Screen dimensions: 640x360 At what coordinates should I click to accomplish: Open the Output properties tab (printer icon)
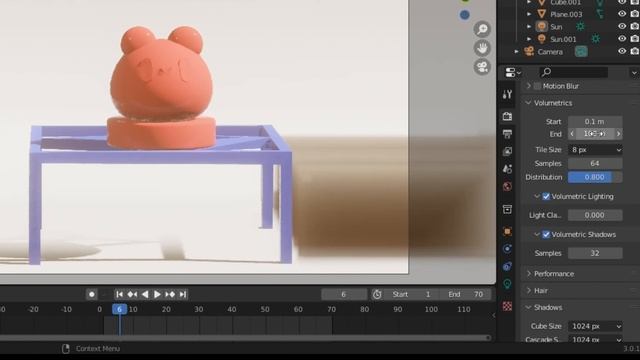507,134
